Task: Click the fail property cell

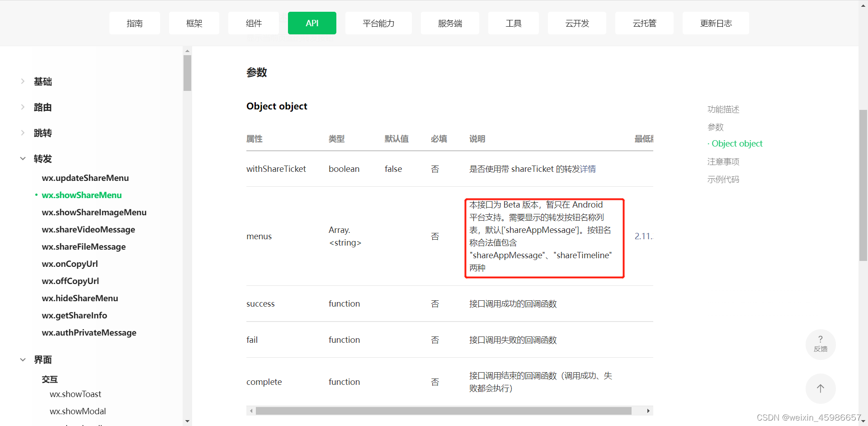Action: pyautogui.click(x=252, y=340)
